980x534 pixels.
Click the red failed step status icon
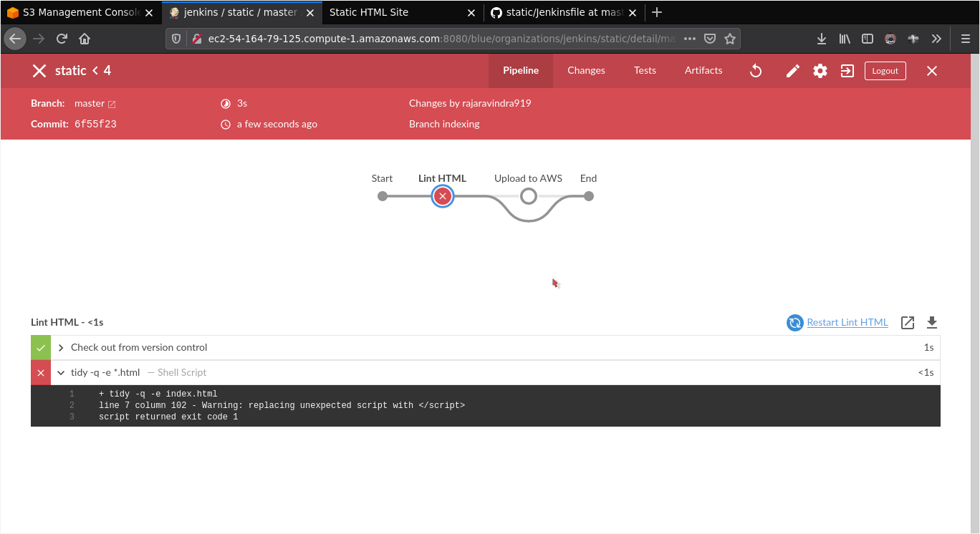pyautogui.click(x=41, y=372)
